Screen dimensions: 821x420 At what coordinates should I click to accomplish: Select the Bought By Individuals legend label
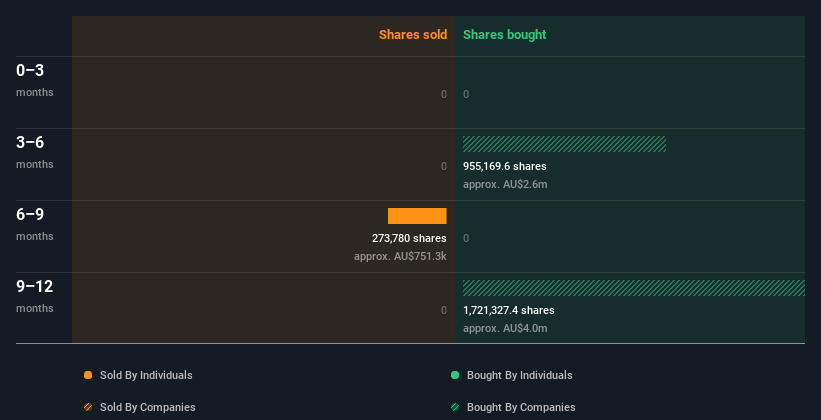click(x=519, y=375)
